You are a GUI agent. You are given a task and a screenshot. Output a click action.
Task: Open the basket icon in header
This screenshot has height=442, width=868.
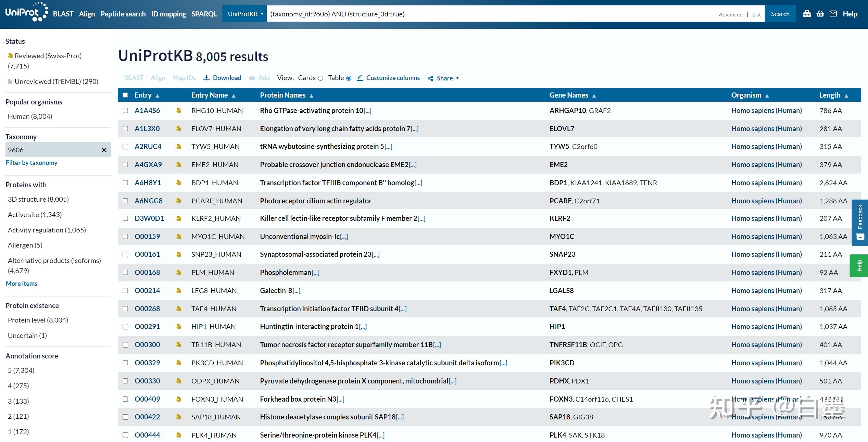pos(820,14)
